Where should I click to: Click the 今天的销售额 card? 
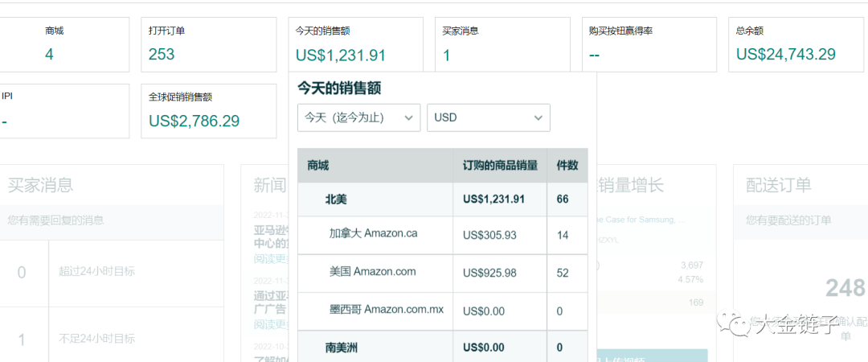[356, 44]
